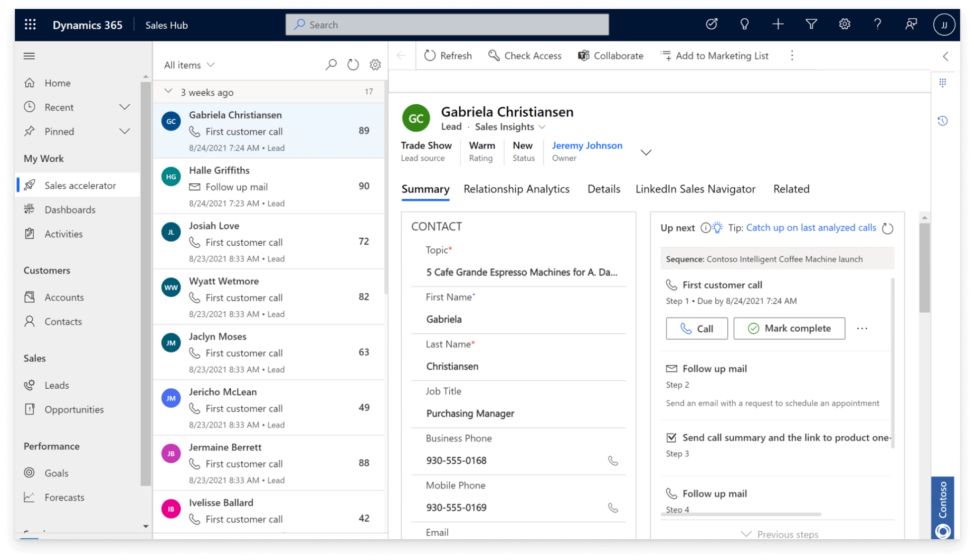Check the Send call summary task checkbox
This screenshot has width=974, height=560.
pyautogui.click(x=672, y=437)
